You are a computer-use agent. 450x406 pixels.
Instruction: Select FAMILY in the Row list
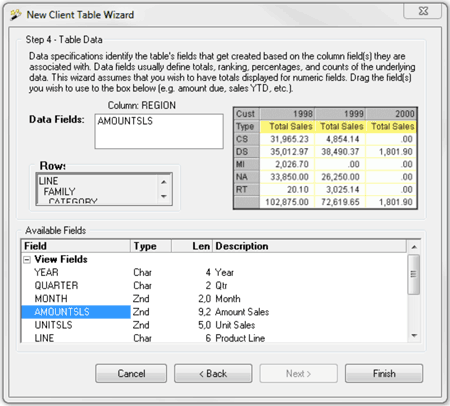coord(59,192)
